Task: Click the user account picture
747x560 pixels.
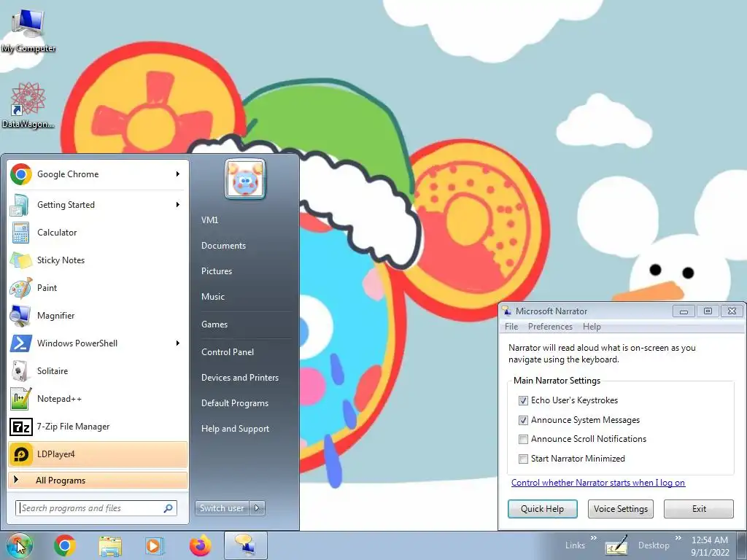Action: tap(245, 179)
